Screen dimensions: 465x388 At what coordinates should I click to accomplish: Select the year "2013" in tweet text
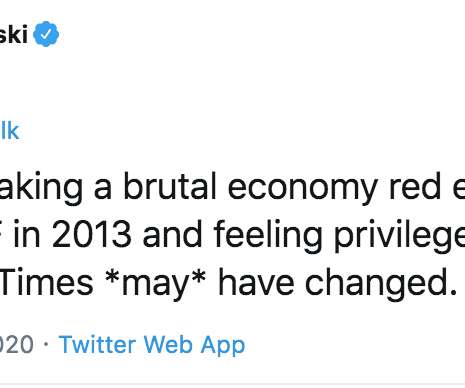point(91,234)
